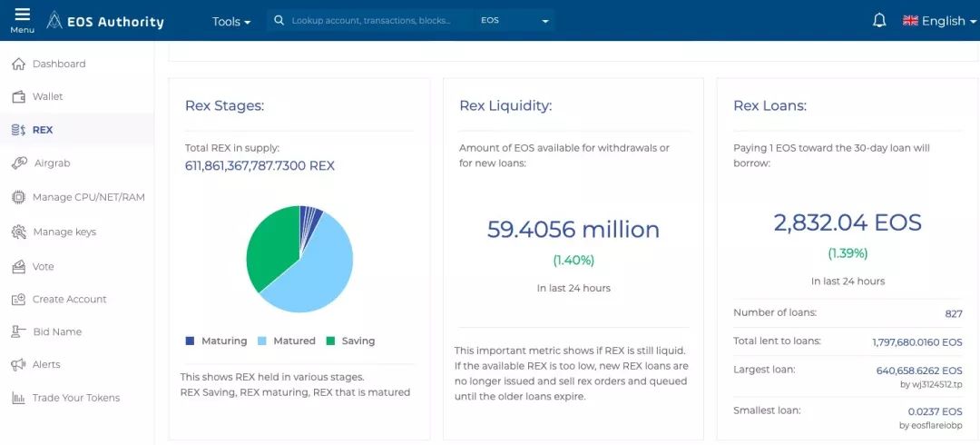The height and width of the screenshot is (445, 980).
Task: Open the notifications bell icon
Action: 879,21
